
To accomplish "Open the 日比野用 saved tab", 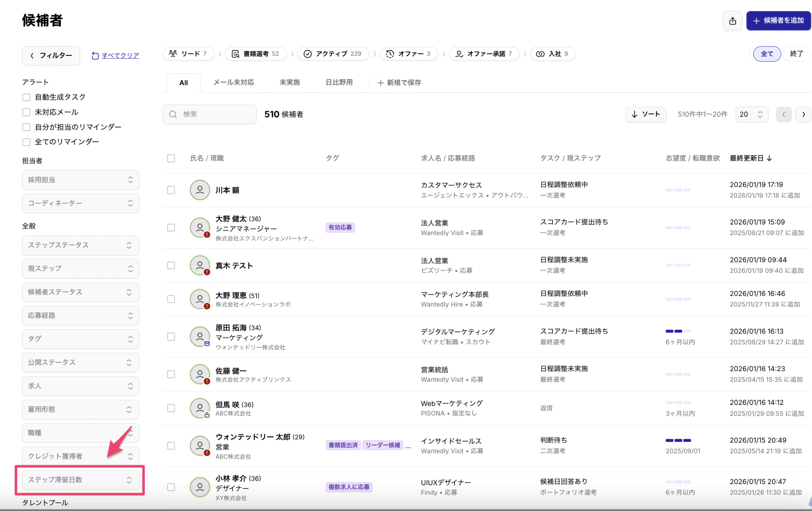I will click(x=339, y=82).
